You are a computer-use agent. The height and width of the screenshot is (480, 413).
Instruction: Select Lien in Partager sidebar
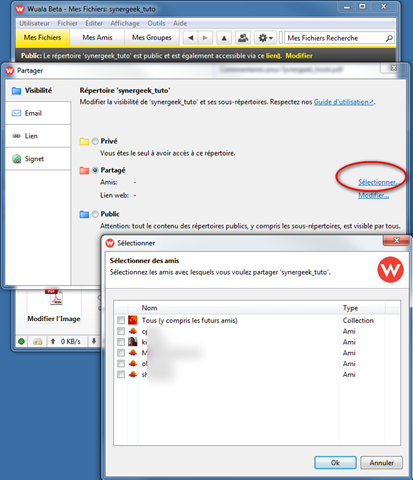[38, 136]
